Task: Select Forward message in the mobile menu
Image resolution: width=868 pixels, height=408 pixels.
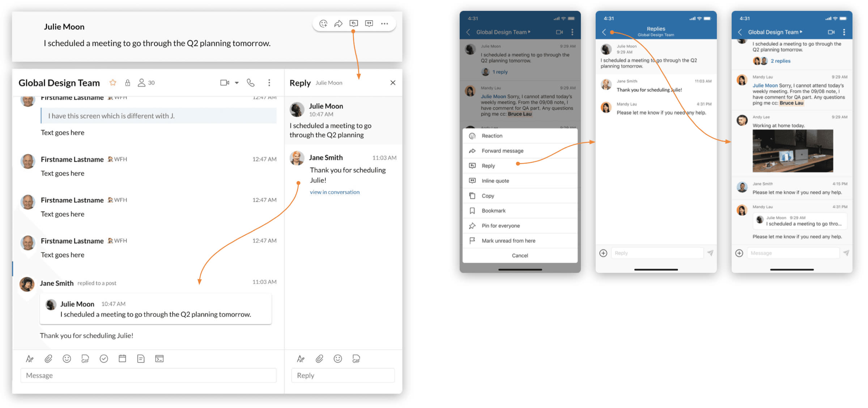Action: pos(520,151)
